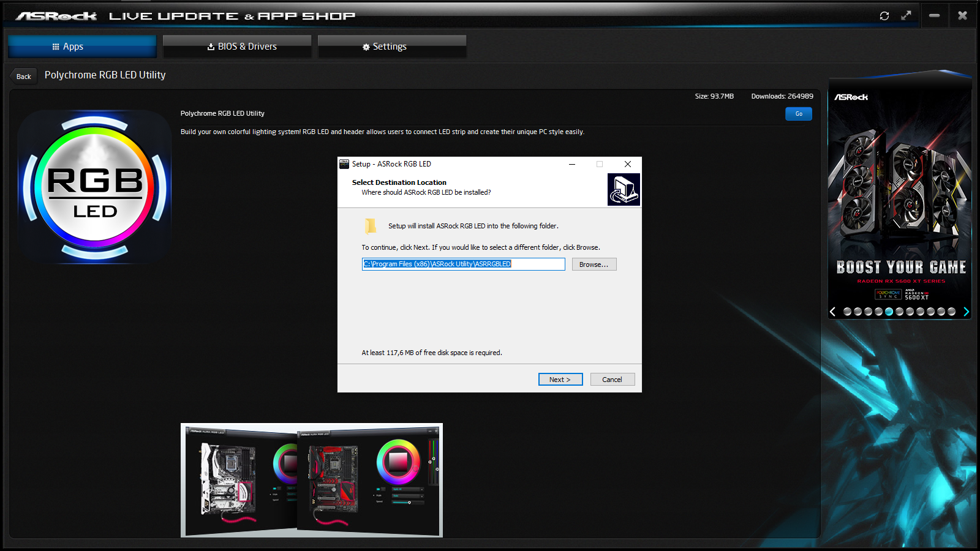Open the Settings tab
The height and width of the screenshot is (551, 980).
coord(392,47)
